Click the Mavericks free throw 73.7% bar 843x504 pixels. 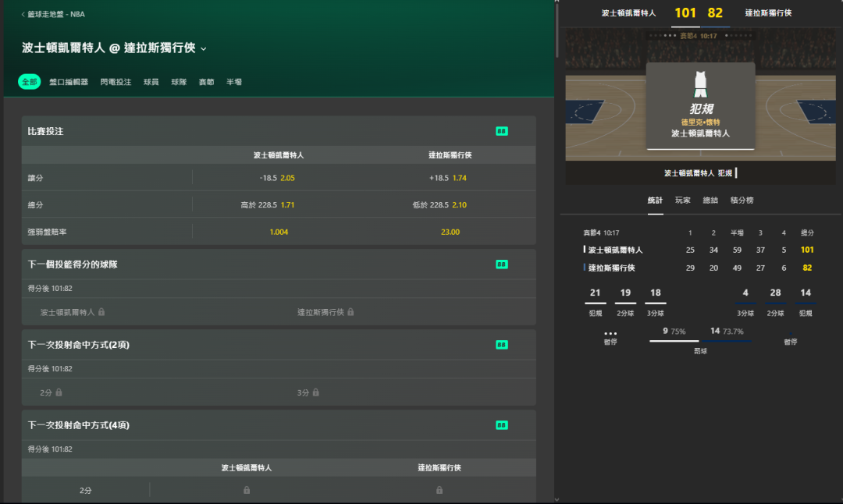click(727, 340)
